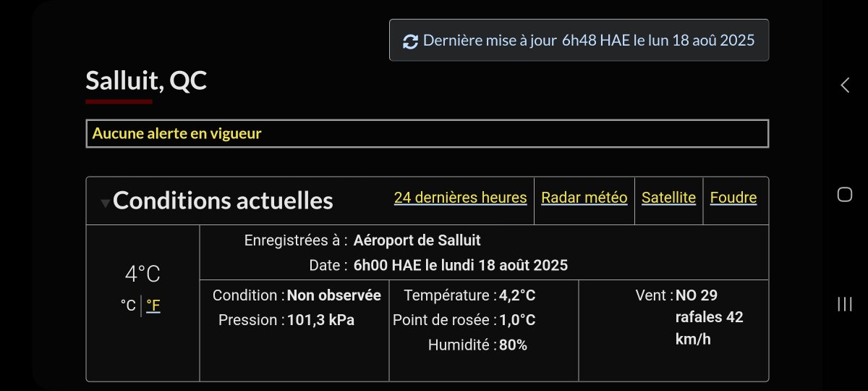The height and width of the screenshot is (391, 868).
Task: Switch temperature units to °F
Action: [x=153, y=306]
